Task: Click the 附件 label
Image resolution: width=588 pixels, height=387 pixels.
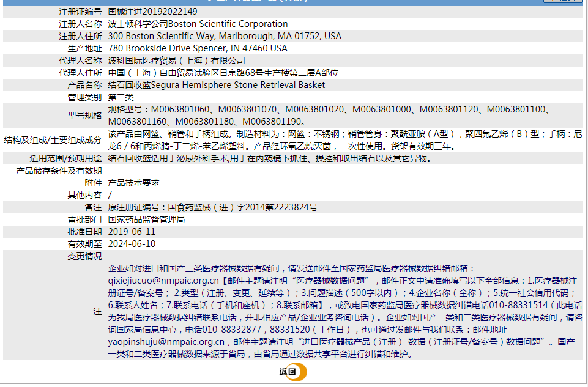Action: (94, 183)
